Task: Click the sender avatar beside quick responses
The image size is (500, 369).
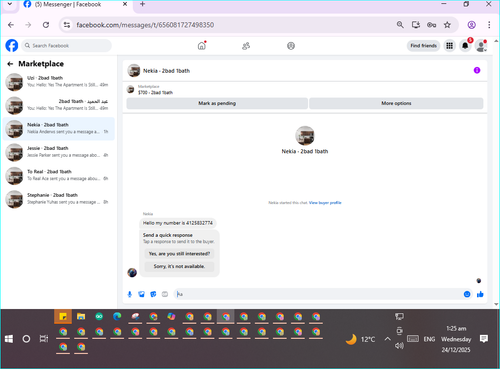Action: 132,272
